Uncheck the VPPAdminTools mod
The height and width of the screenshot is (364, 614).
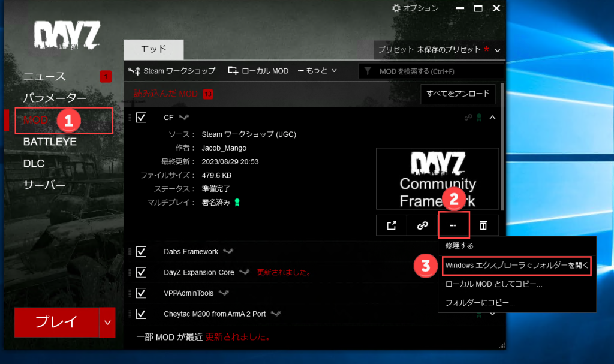141,293
